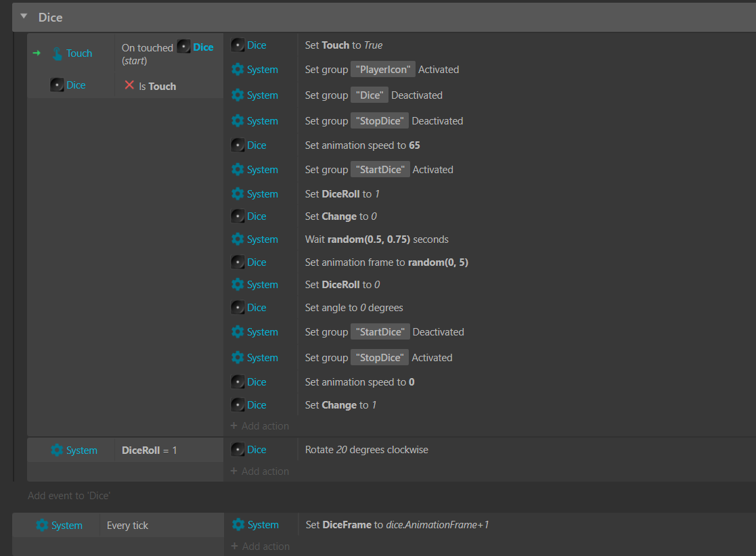
Task: Click the green arrow trigger icon
Action: pos(37,53)
